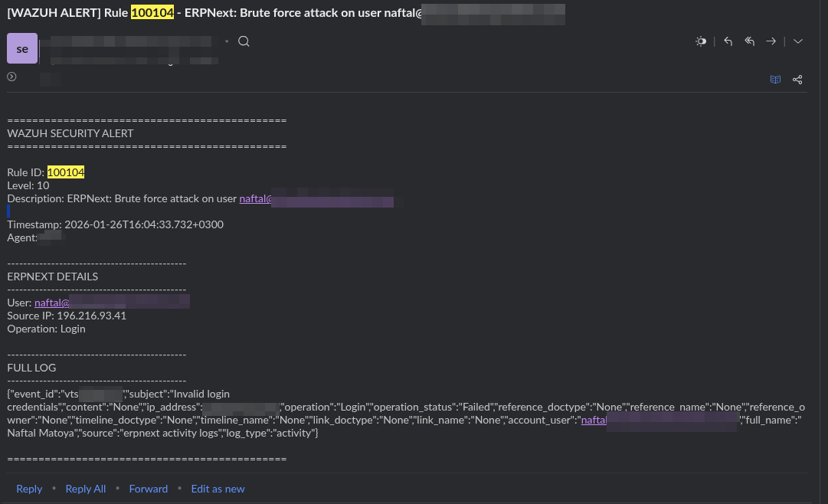The image size is (828, 504).
Task: Click the 'se' sender avatar
Action: pos(22,49)
